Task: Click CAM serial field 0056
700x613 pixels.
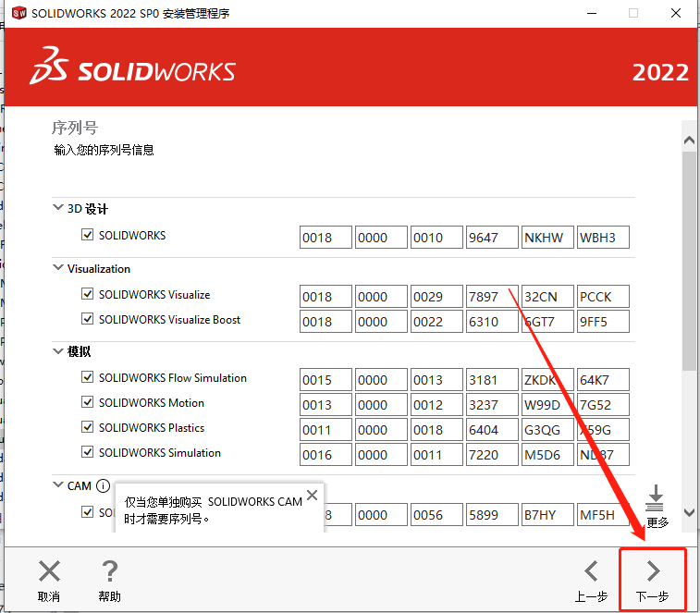Action: pos(436,515)
